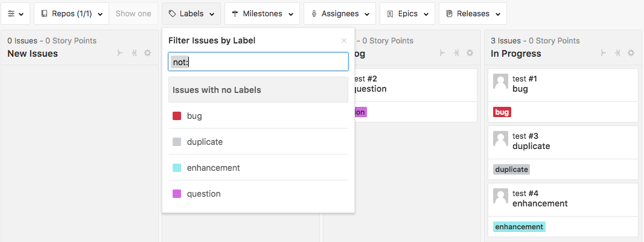Click the avatar on issue test #1
The width and height of the screenshot is (644, 242).
point(500,81)
